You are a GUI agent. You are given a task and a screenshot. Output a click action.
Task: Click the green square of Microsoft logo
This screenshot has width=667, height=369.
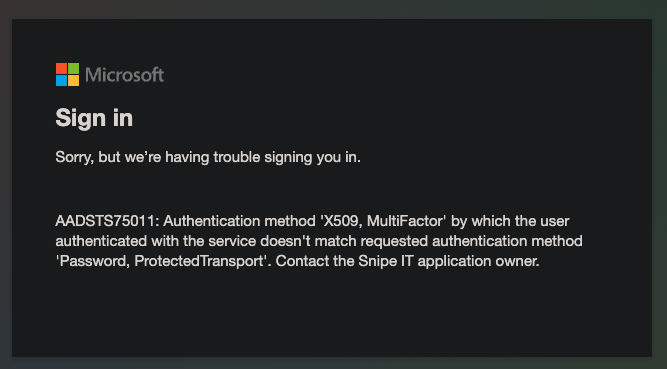coord(74,69)
